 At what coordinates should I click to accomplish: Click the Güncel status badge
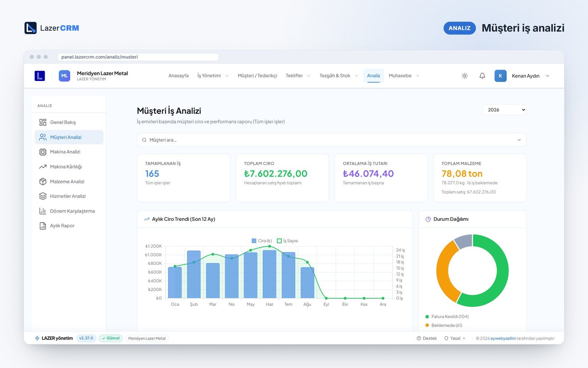(x=111, y=338)
